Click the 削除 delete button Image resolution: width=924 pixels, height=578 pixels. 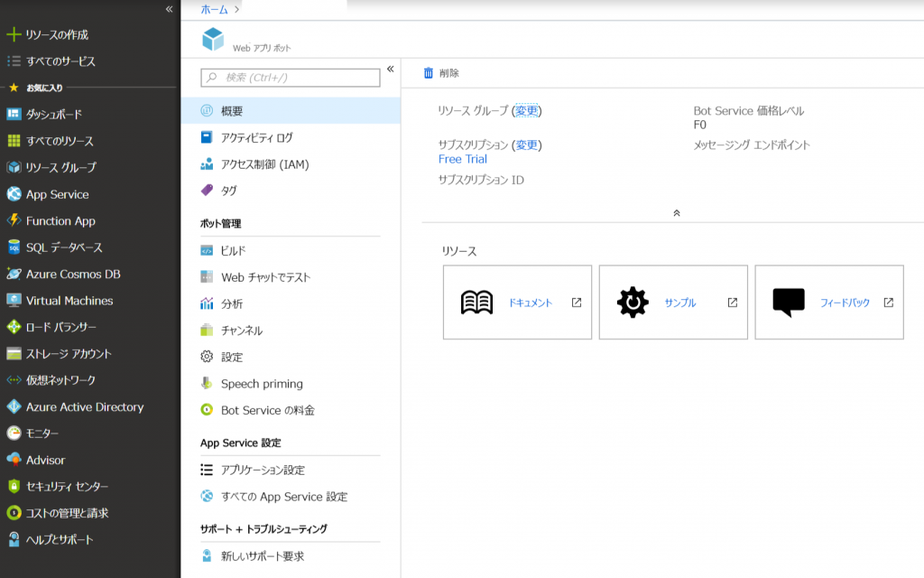pos(439,72)
